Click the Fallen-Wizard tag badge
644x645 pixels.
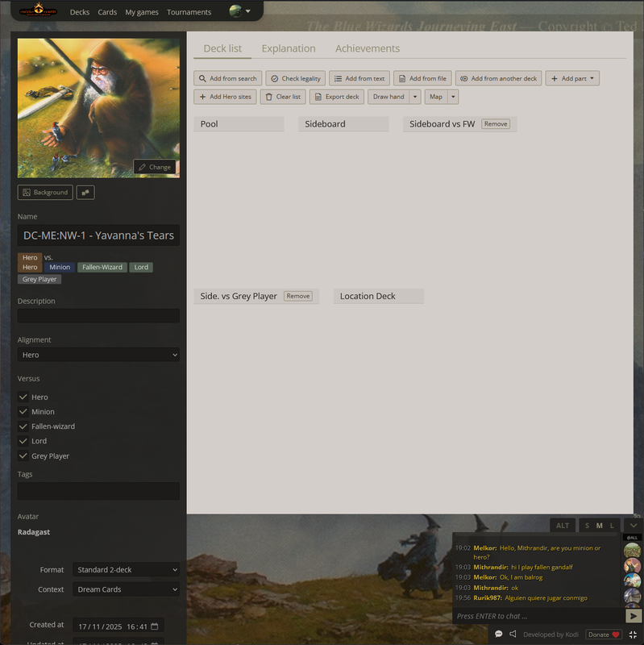click(102, 268)
